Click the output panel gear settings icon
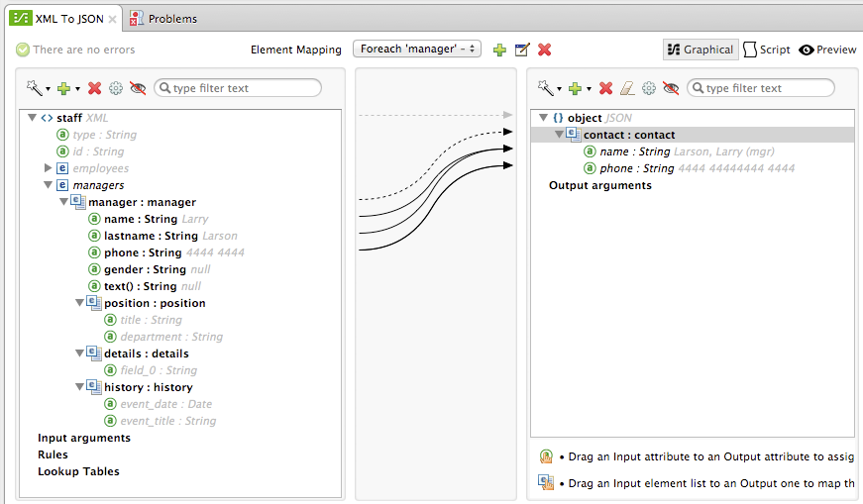863x504 pixels. (649, 88)
